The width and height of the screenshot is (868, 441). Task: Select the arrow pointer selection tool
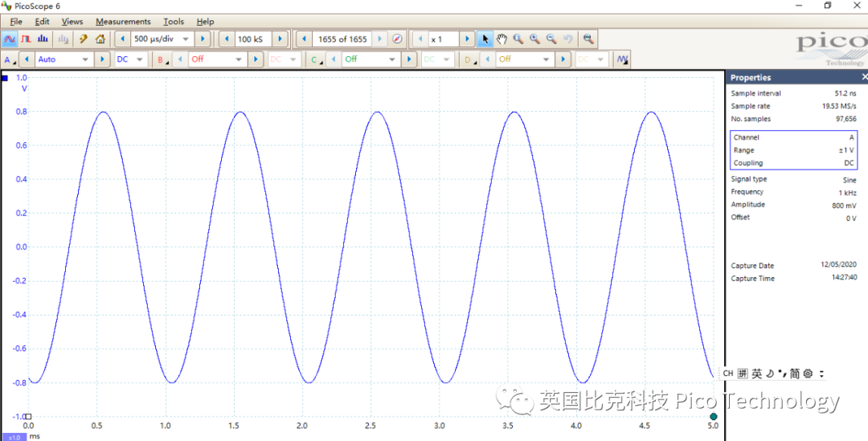[485, 39]
